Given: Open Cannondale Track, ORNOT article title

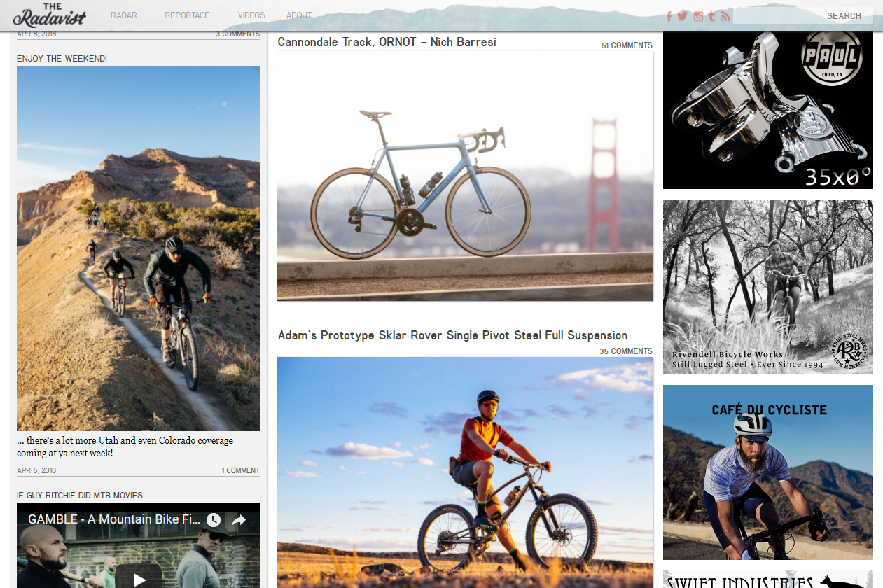Looking at the screenshot, I should (x=387, y=42).
